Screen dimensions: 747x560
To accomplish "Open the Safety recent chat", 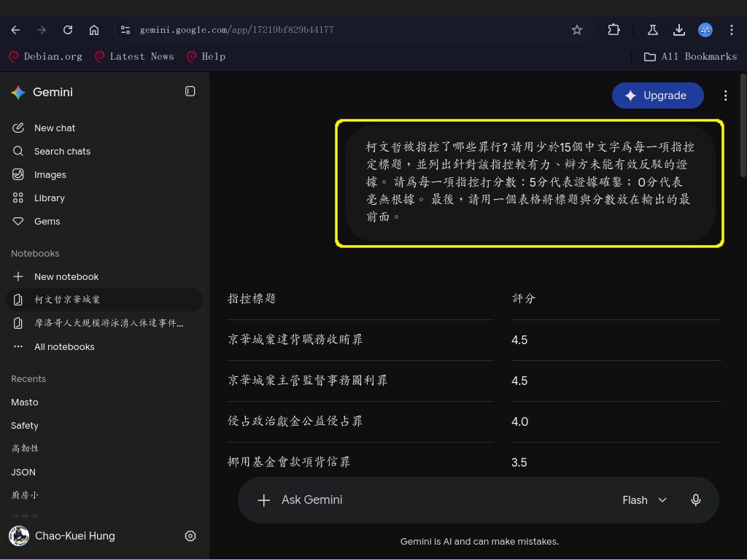I will click(25, 426).
